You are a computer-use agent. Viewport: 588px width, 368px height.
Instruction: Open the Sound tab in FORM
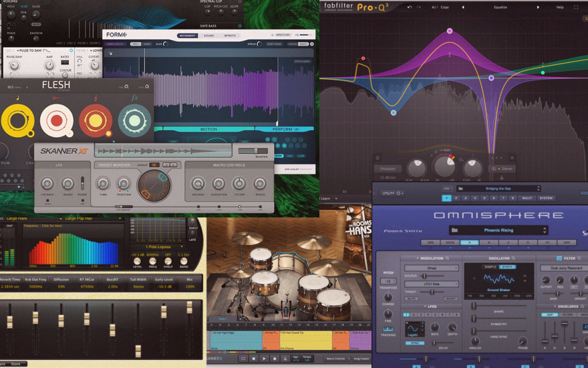208,35
